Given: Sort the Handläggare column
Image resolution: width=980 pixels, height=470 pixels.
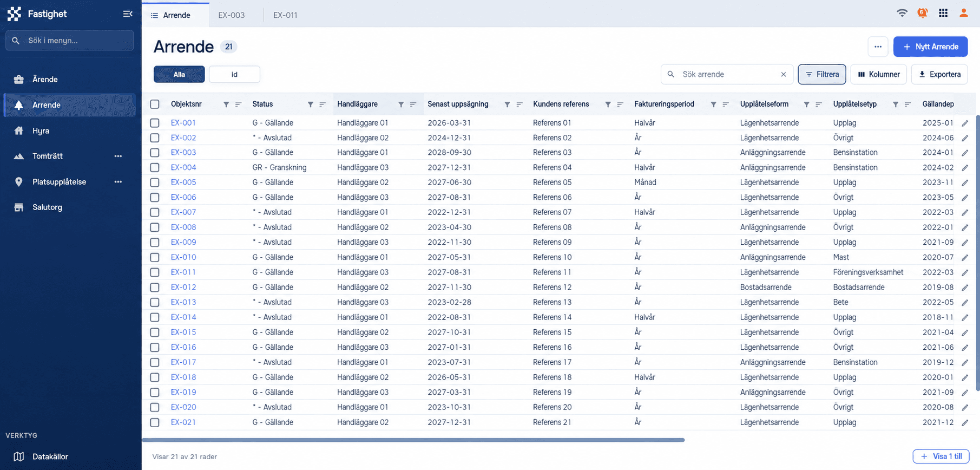Looking at the screenshot, I should [413, 105].
